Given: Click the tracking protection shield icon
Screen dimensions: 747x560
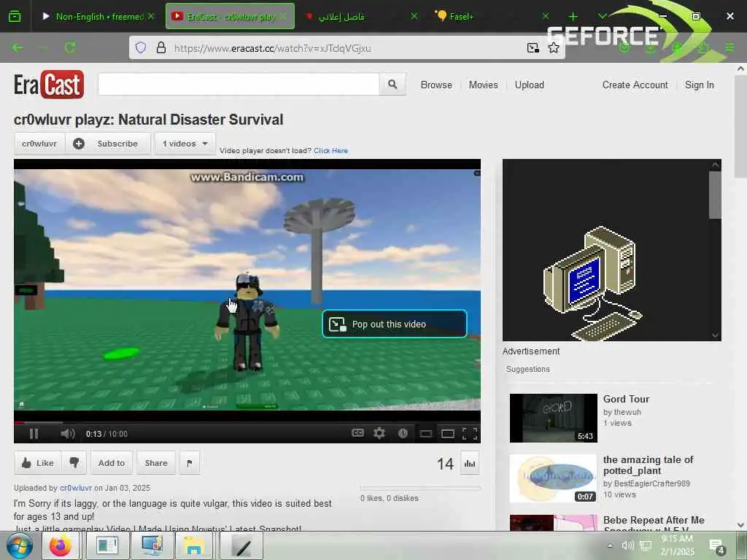Looking at the screenshot, I should 141,47.
